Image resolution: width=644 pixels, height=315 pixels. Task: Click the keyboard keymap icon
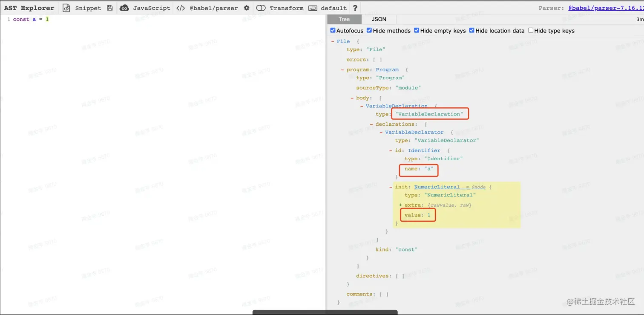(x=313, y=8)
